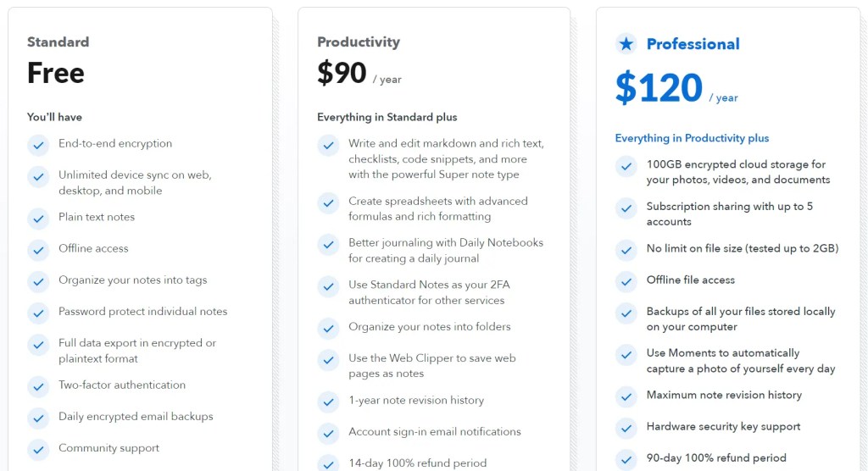868x471 pixels.
Task: Click checkmark icon next to End-to-end encryption
Action: pyautogui.click(x=38, y=145)
